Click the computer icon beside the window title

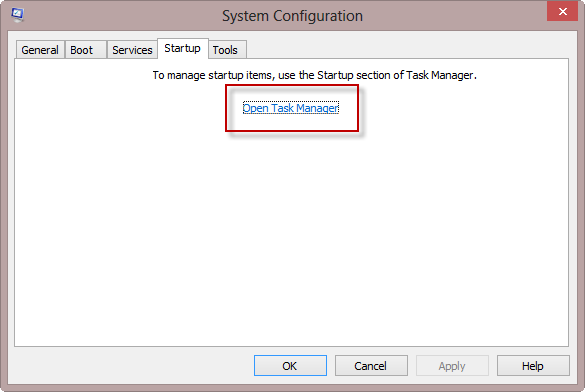(x=18, y=15)
